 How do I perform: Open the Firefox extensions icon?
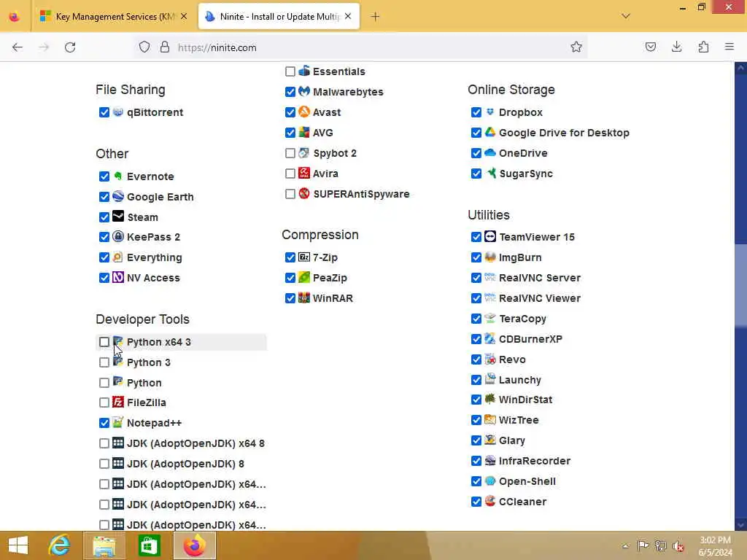click(x=703, y=47)
